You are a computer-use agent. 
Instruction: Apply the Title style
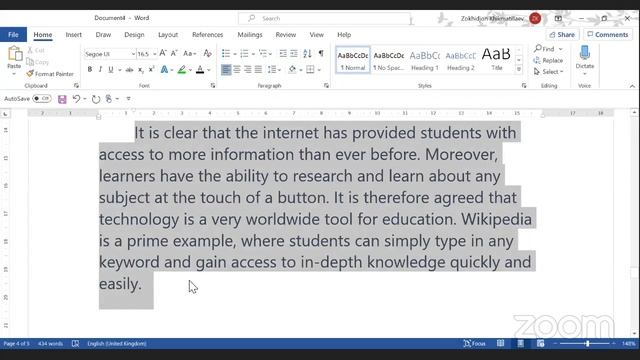(496, 60)
